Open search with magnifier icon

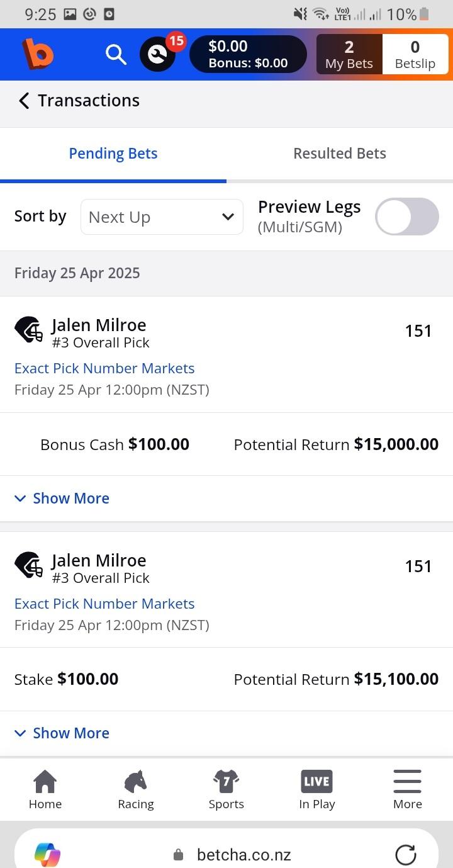[116, 55]
